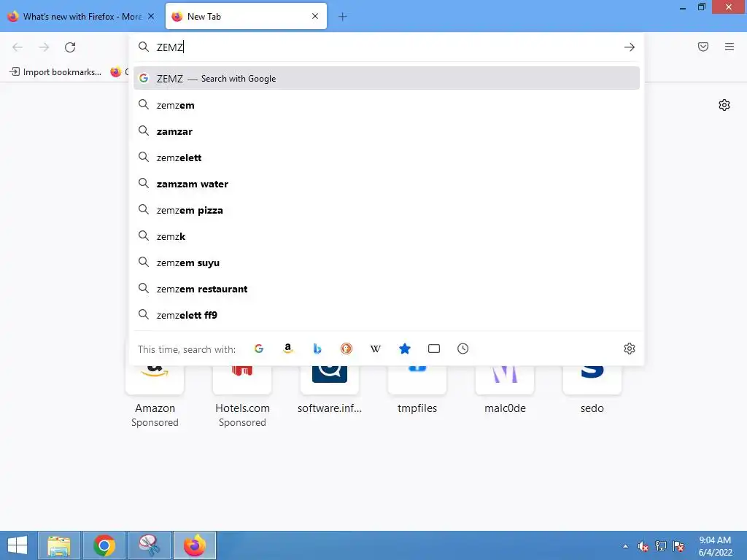Choose suggestion zemzk
The height and width of the screenshot is (560, 747).
[387, 236]
